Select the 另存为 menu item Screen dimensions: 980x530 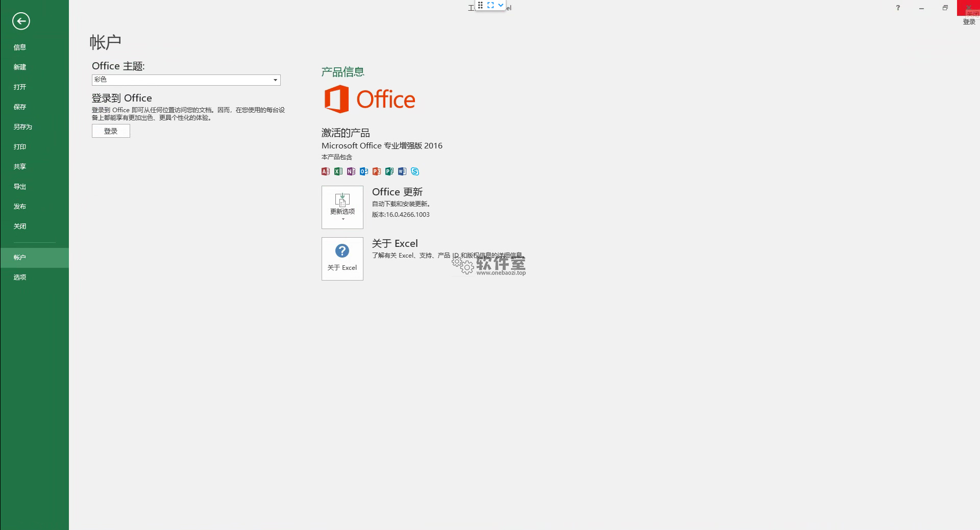(34, 127)
